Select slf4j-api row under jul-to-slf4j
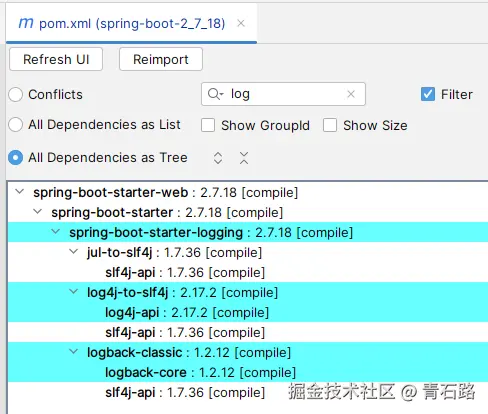Screen dimensions: 488x414 (248, 272)
